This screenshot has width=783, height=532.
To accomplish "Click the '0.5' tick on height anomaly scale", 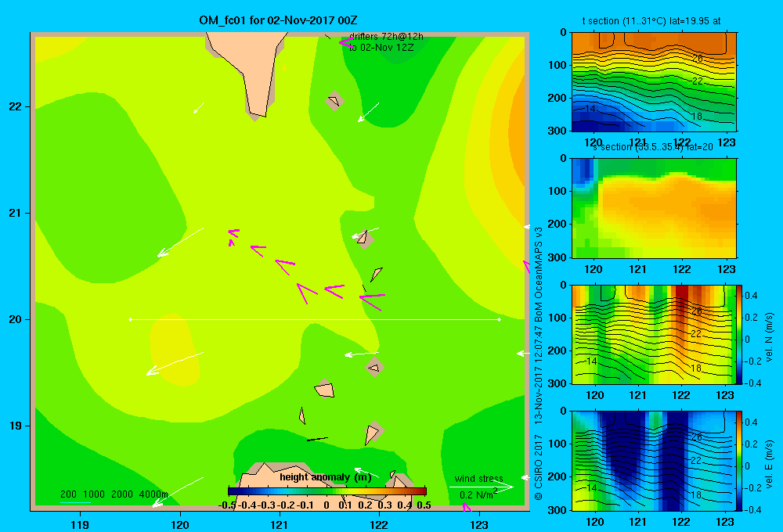I will (x=424, y=505).
